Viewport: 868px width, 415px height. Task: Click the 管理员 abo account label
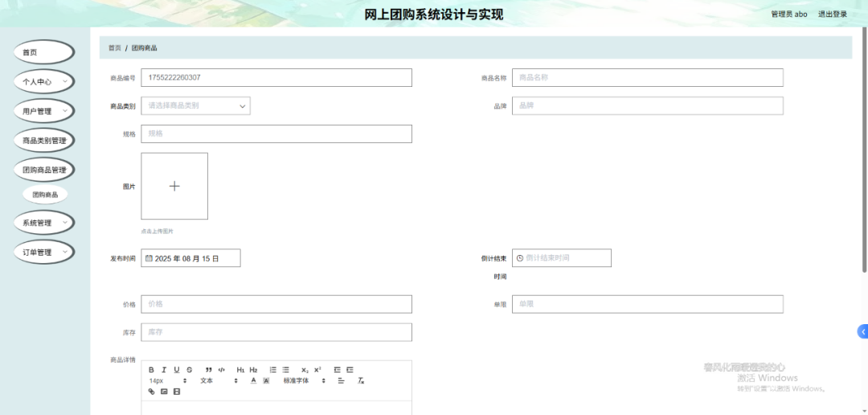[x=789, y=14]
